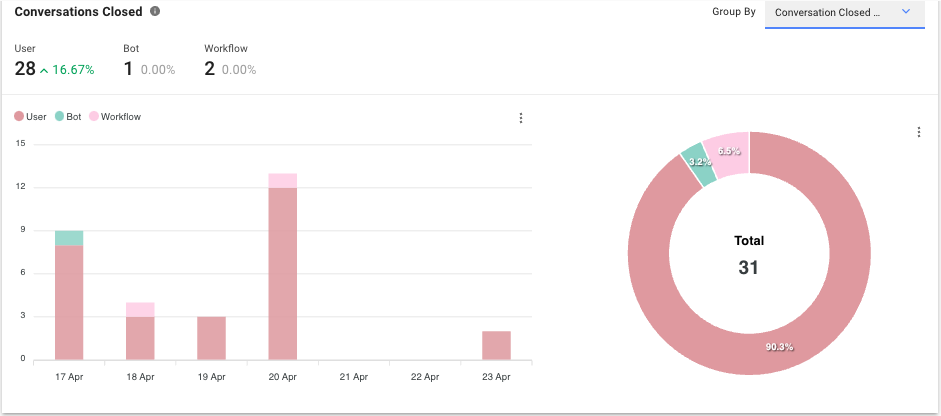
Task: Open the Group By dropdown
Action: pos(844,13)
